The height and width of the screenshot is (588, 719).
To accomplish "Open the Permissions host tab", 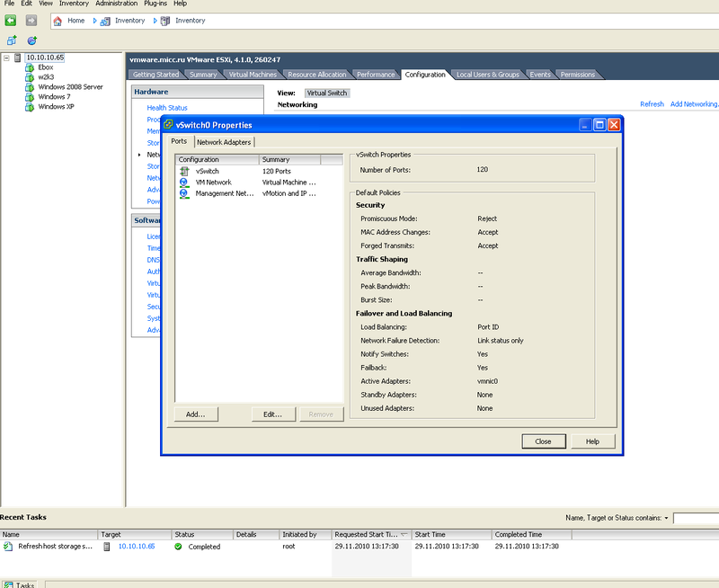I will (x=577, y=75).
